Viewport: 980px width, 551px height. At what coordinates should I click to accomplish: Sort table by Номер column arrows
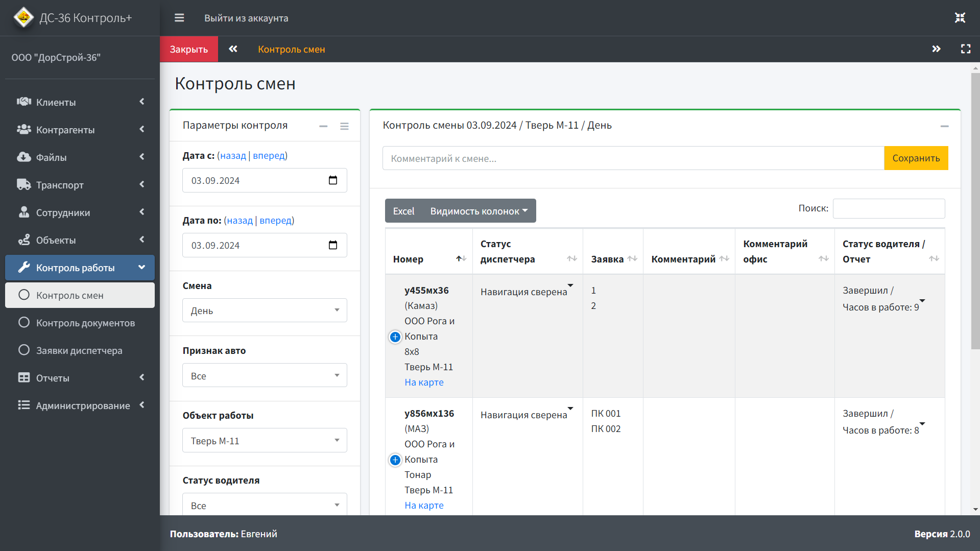coord(461,258)
